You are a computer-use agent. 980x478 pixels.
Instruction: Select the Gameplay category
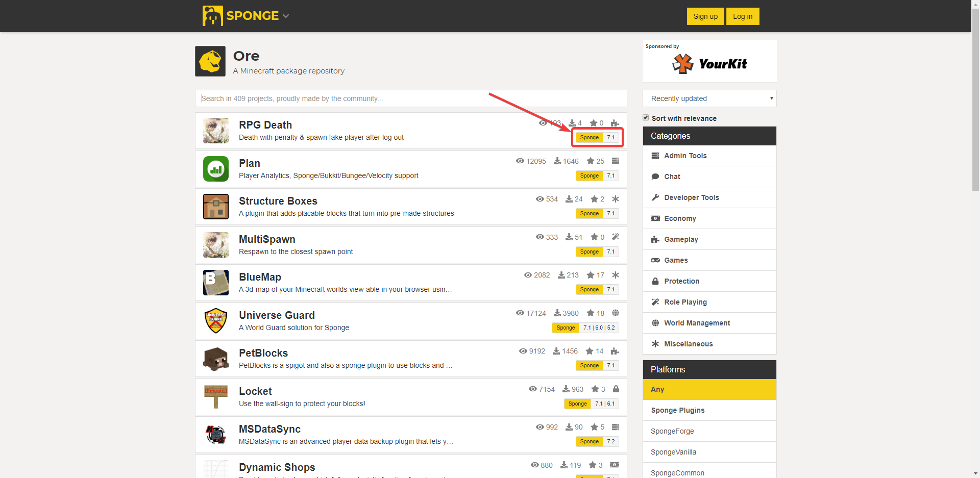[x=681, y=239]
